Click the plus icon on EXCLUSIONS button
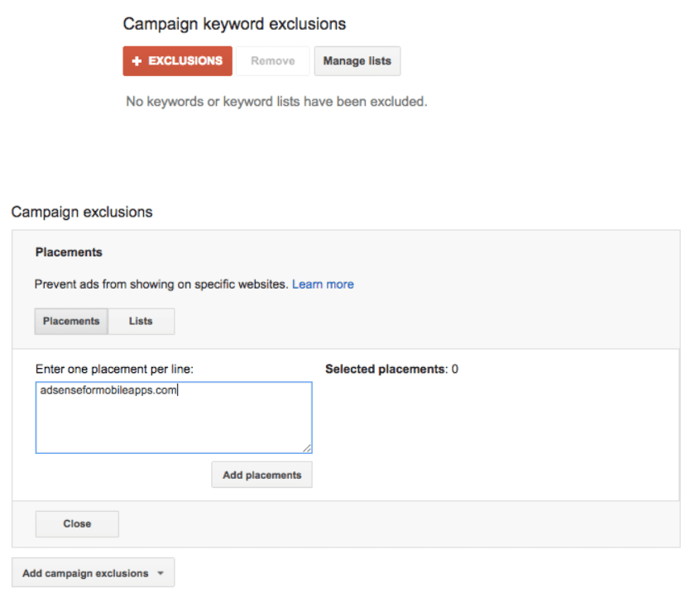This screenshot has height=597, width=700. pyautogui.click(x=137, y=61)
